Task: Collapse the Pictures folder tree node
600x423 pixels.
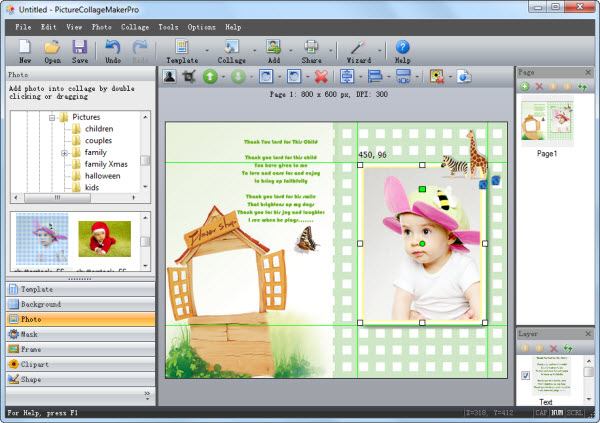Action: (x=50, y=117)
